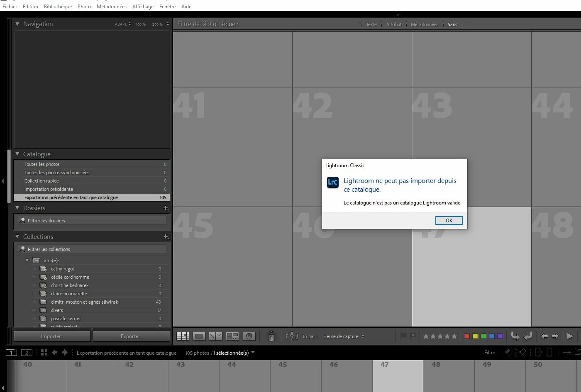Open the Métadonnées menu
Screen dimensions: 581x392
click(x=112, y=7)
